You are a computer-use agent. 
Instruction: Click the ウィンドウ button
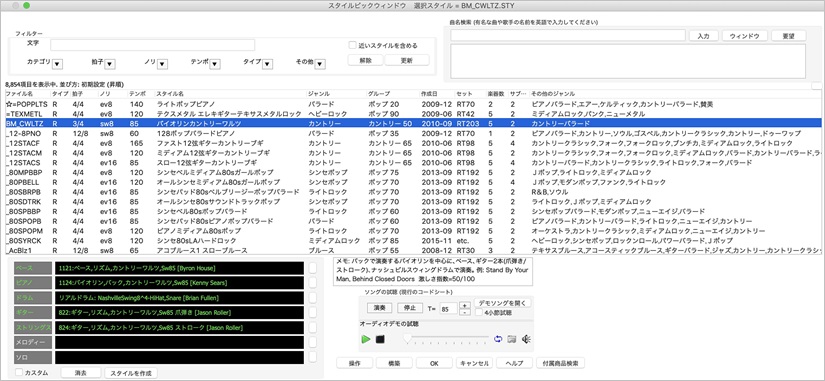pos(744,36)
